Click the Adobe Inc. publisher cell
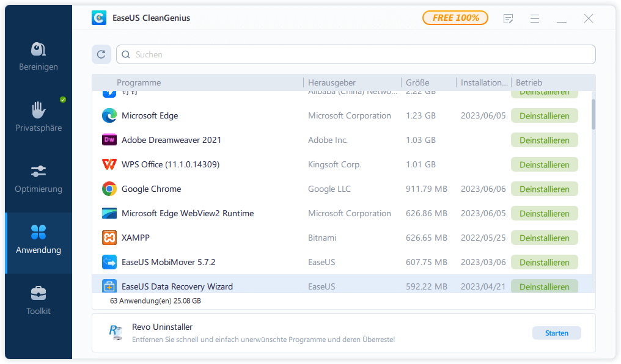Screen dimensions: 621x364 click(328, 140)
